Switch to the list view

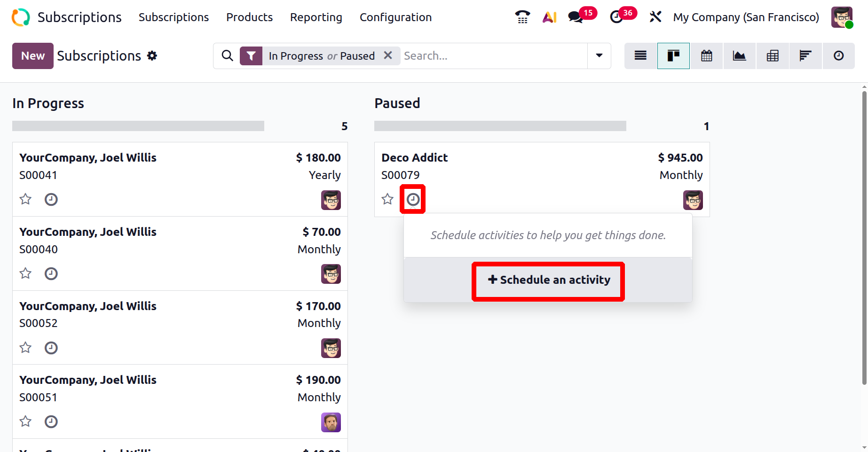coord(640,56)
